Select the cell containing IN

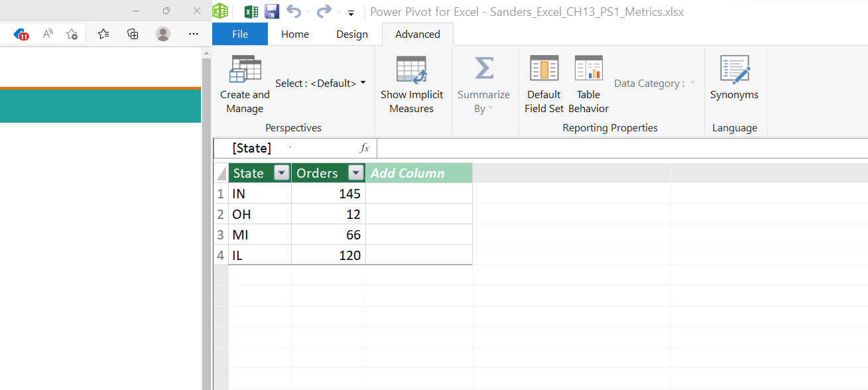260,194
